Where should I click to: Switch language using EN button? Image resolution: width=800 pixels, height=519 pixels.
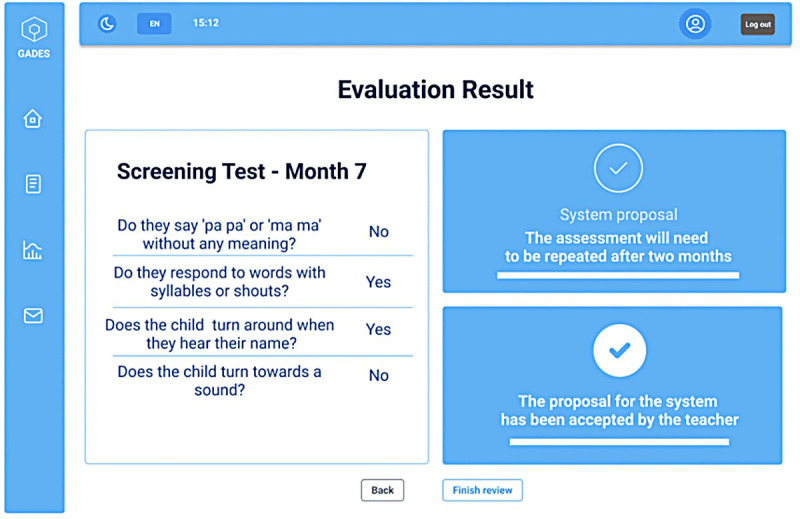tap(154, 23)
